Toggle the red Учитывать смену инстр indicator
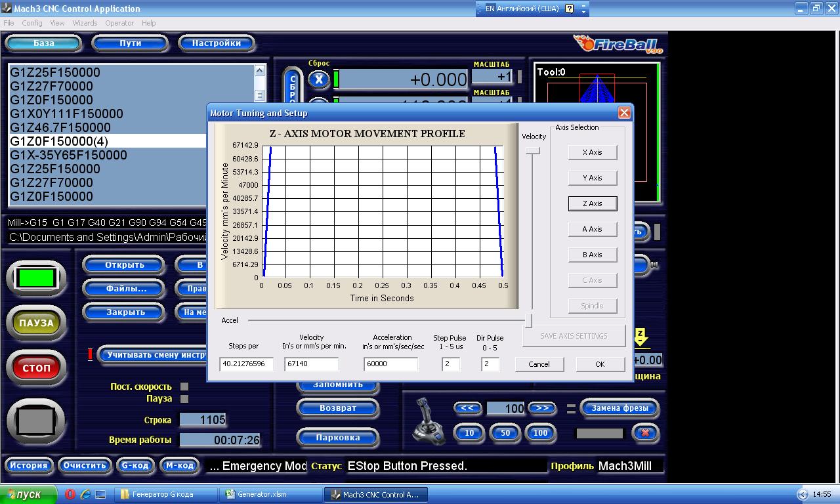Viewport: 840px width, 504px height. click(90, 354)
